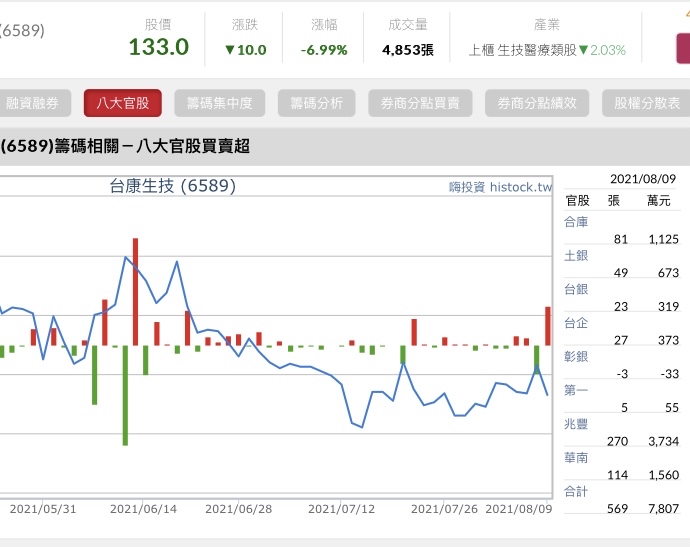Click the 2021/07/12 date axis label

[341, 508]
